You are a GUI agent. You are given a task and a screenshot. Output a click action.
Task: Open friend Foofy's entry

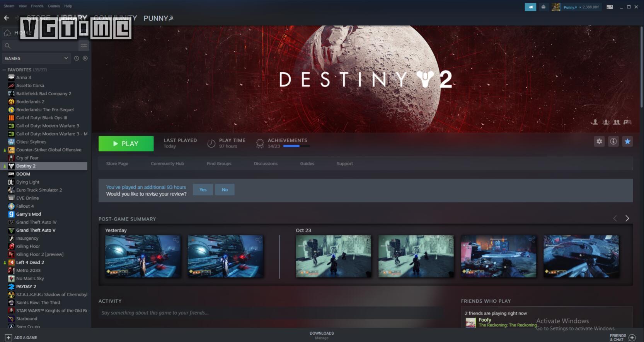[x=501, y=322]
